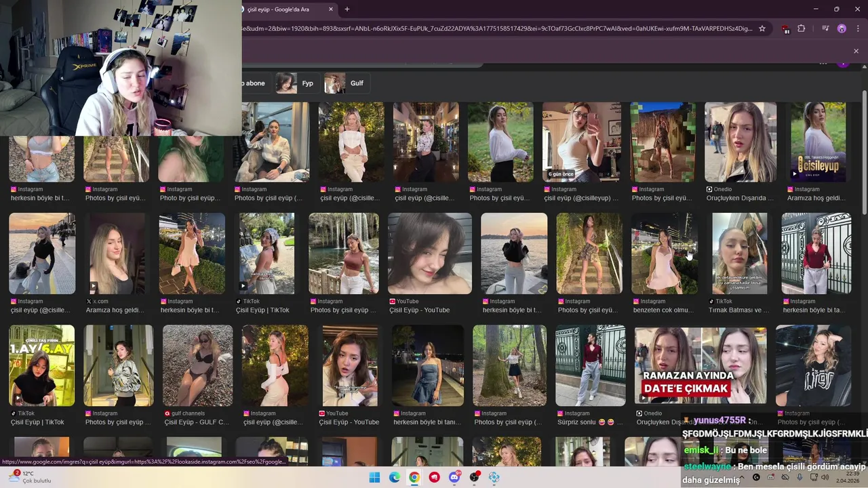Open the Onedio result 'Oruçluyken Dışarıda' close-up face

click(741, 142)
